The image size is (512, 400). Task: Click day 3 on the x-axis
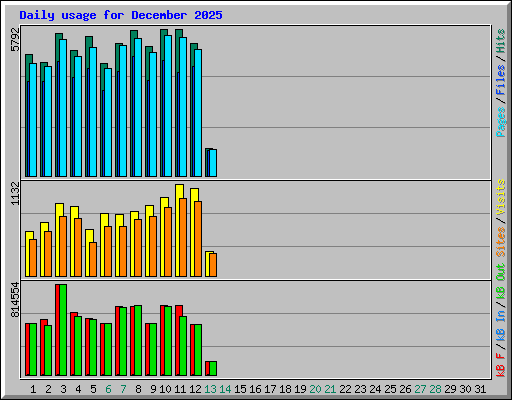[63, 389]
